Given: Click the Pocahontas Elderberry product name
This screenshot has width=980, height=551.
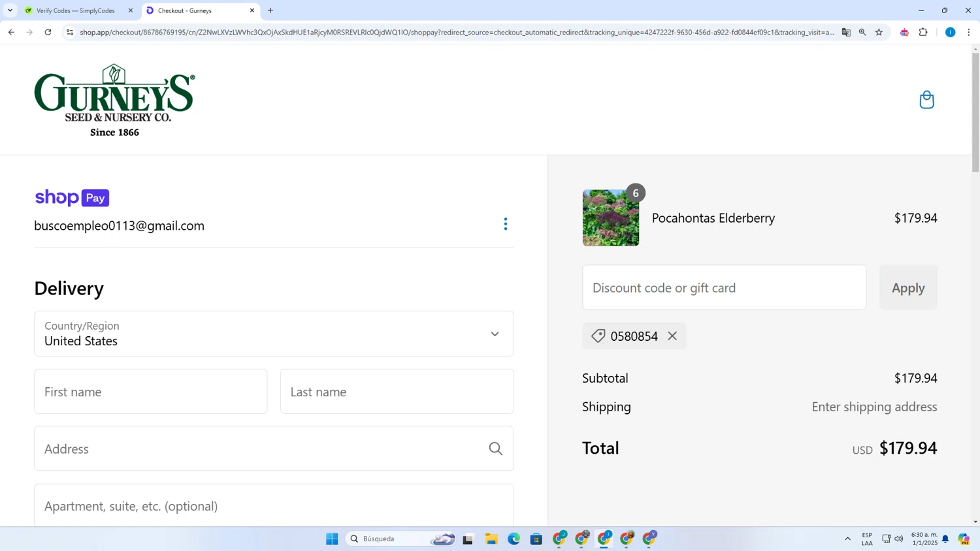Looking at the screenshot, I should 713,218.
